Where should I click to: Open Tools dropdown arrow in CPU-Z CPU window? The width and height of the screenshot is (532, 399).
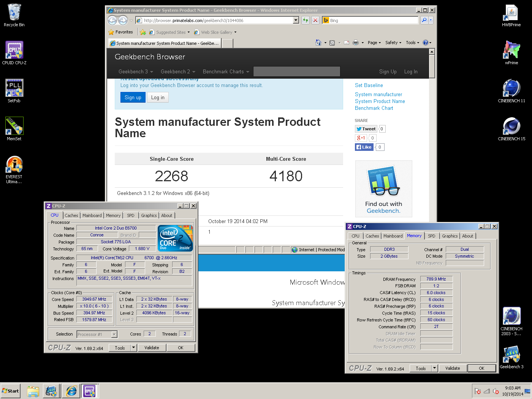(x=133, y=348)
